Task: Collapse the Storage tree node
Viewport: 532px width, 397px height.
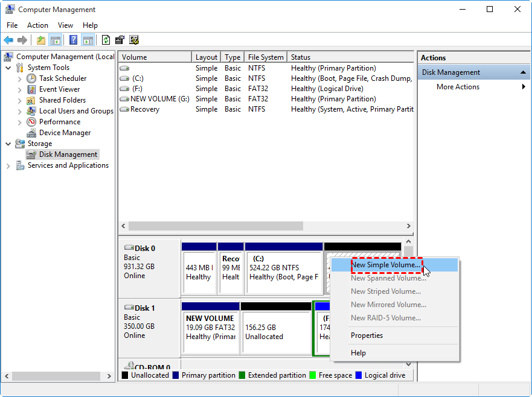Action: point(8,144)
